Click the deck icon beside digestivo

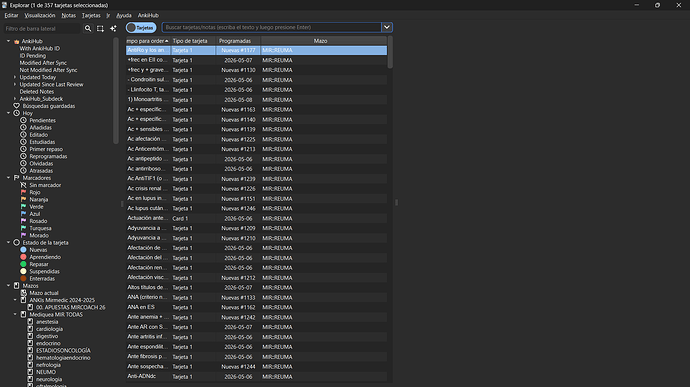click(x=30, y=336)
